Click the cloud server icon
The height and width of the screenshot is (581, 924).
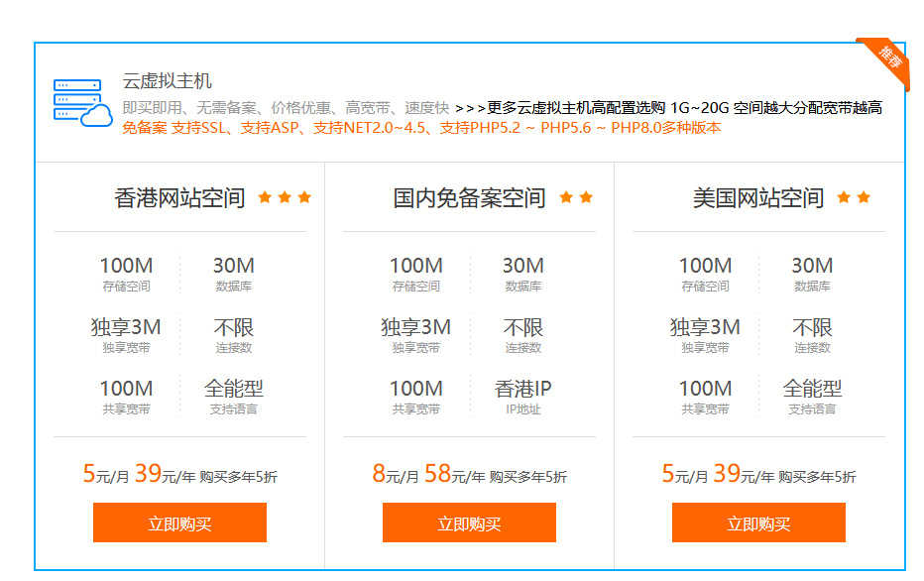tap(82, 102)
